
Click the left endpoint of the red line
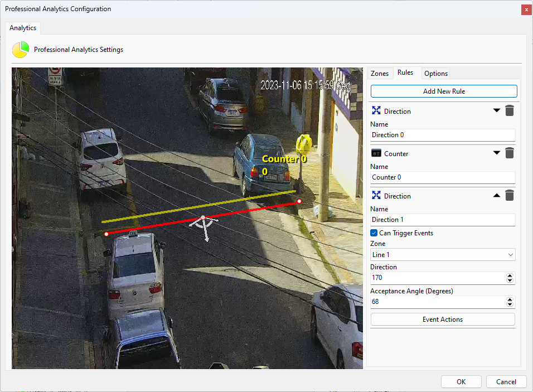(x=106, y=234)
